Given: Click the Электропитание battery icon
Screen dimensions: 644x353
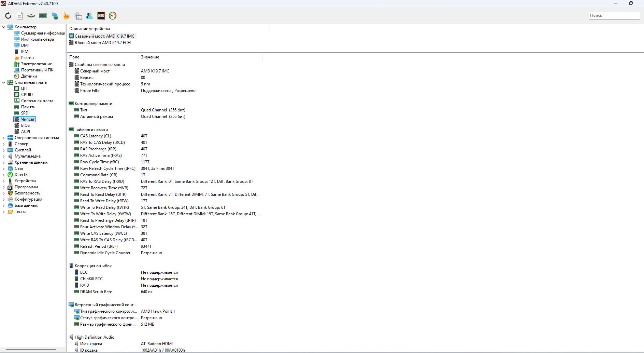Looking at the screenshot, I should pyautogui.click(x=17, y=64).
